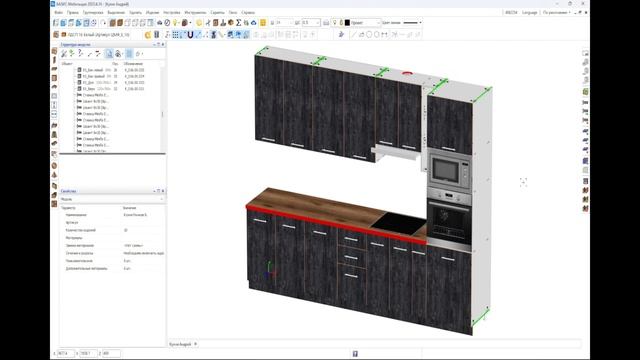The width and height of the screenshot is (640, 360).
Task: Toggle the magnet snap tool
Action: pyautogui.click(x=190, y=35)
